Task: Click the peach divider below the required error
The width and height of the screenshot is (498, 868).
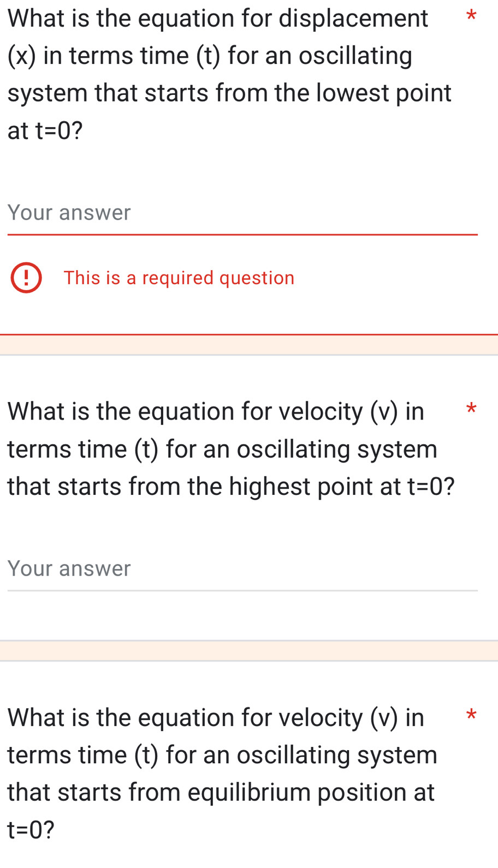Action: point(249,345)
